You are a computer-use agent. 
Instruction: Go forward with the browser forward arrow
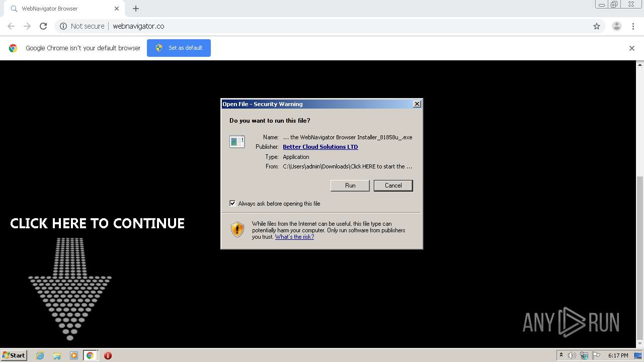pos(27,26)
